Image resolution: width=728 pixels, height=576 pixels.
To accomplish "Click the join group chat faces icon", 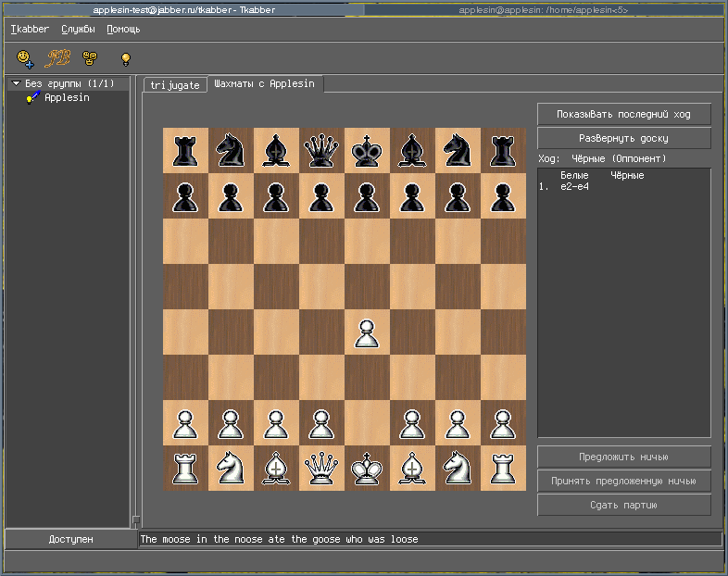I will 90,58.
